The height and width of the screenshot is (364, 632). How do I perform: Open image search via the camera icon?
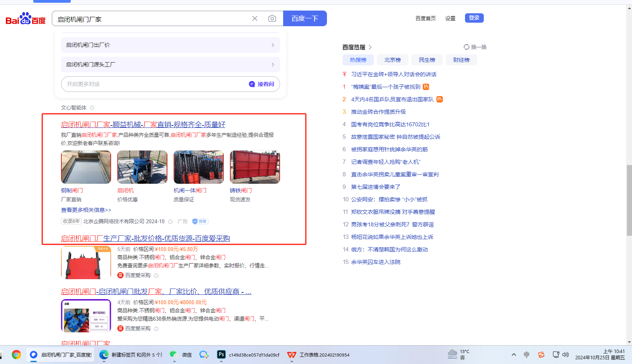(x=272, y=18)
